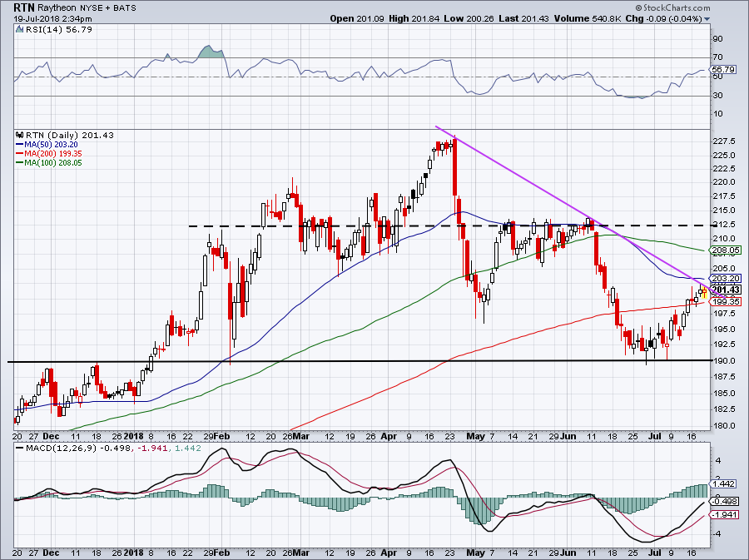Viewport: 749px width, 560px height.
Task: Click the -1.941 tag on MACD right axis
Action: pyautogui.click(x=725, y=514)
